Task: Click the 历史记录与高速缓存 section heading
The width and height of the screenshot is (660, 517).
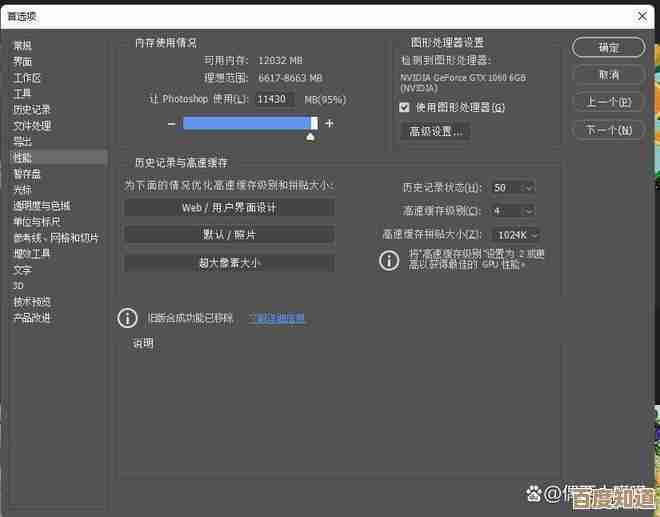Action: click(181, 163)
